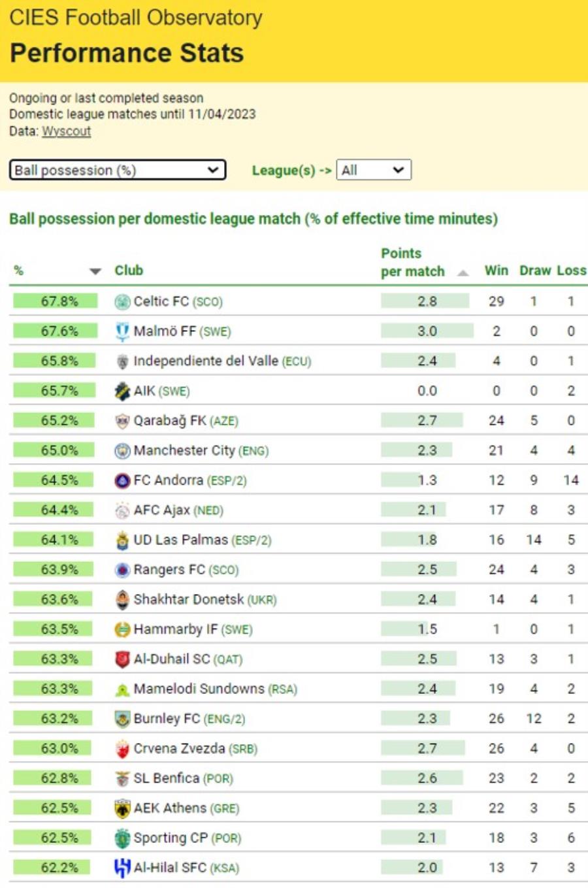Toggle descending sort arrow on % column
The image size is (588, 888).
[x=95, y=271]
